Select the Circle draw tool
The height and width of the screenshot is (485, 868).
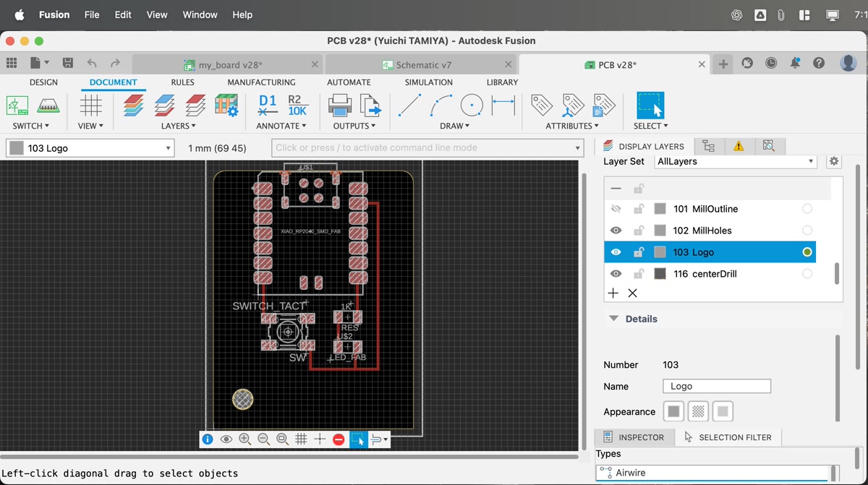[472, 106]
